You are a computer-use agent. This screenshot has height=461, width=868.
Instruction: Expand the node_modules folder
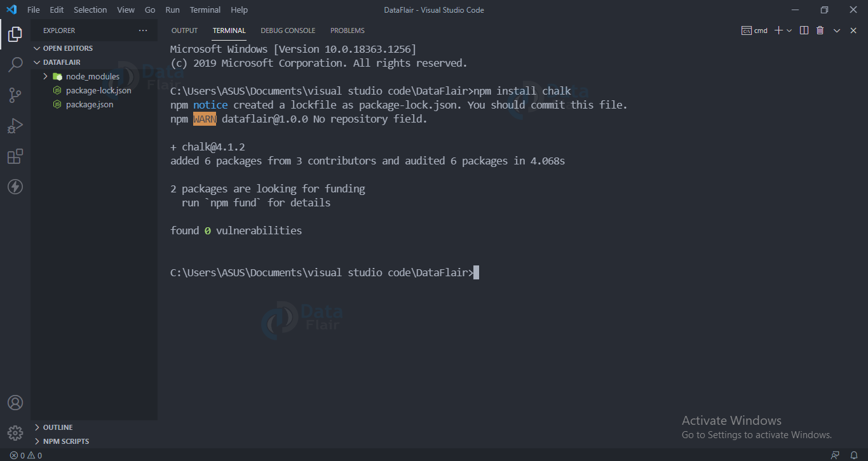click(94, 76)
